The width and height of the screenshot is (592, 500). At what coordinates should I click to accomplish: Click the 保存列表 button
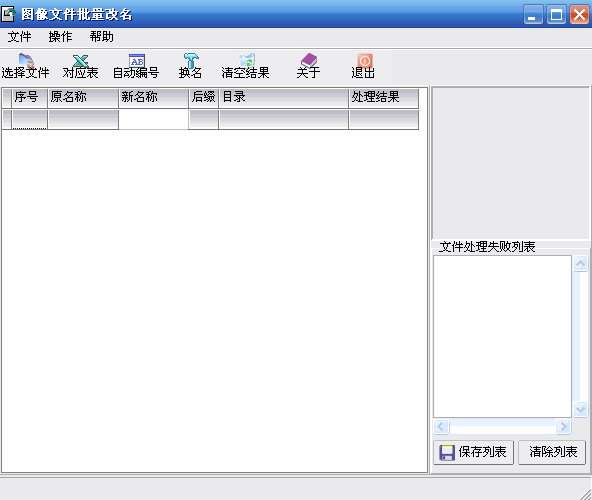coord(473,452)
